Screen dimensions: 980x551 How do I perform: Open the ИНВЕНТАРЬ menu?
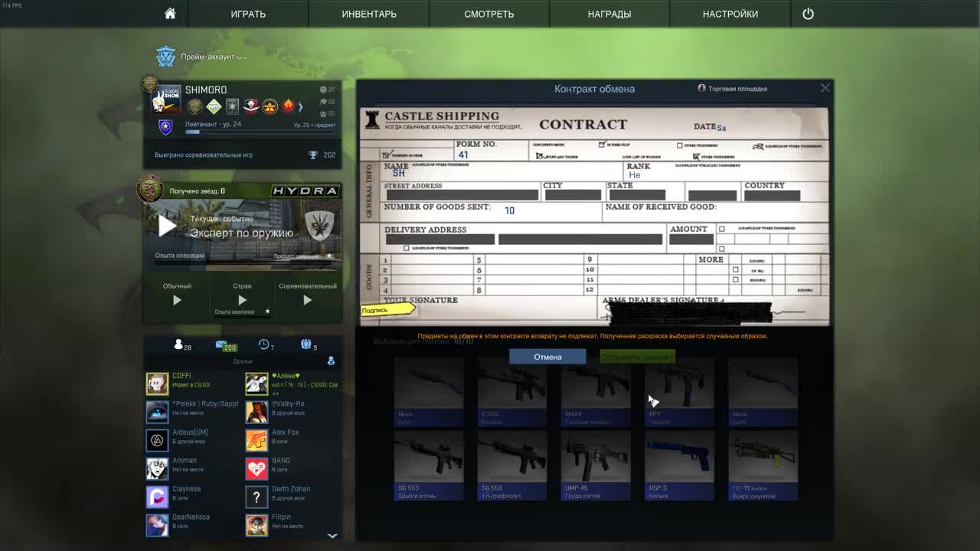[x=369, y=14]
